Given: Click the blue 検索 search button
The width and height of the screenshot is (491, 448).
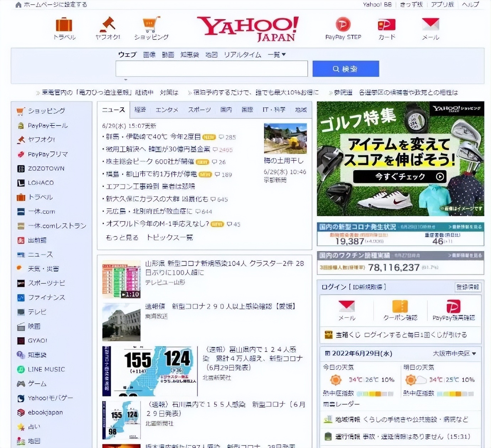Looking at the screenshot, I should click(346, 68).
